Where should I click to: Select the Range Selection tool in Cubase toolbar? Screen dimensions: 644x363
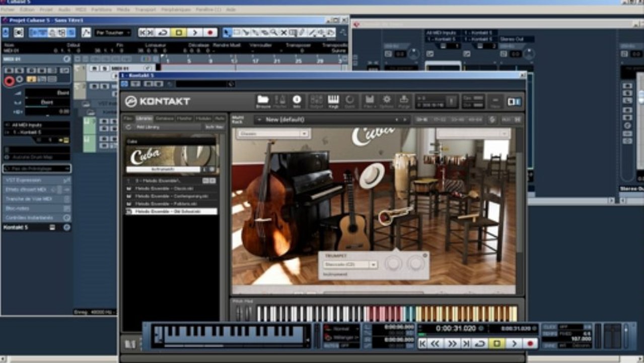(237, 32)
